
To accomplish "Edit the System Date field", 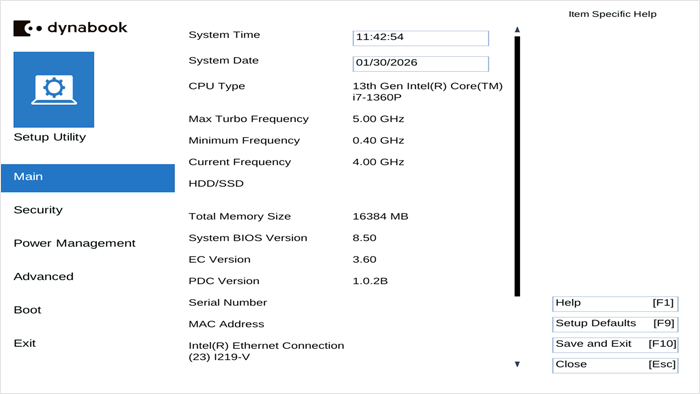I will pyautogui.click(x=421, y=63).
